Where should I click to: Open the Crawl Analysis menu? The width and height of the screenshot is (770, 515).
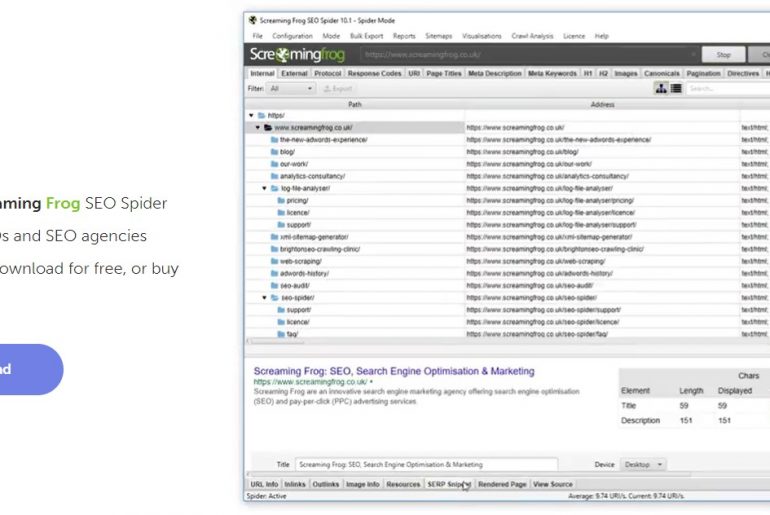tap(532, 36)
